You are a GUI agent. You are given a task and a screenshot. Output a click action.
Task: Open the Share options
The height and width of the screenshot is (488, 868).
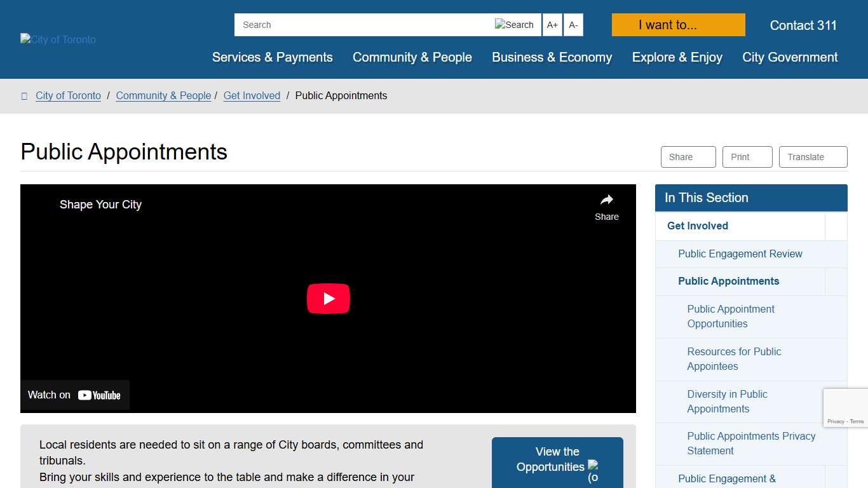687,157
